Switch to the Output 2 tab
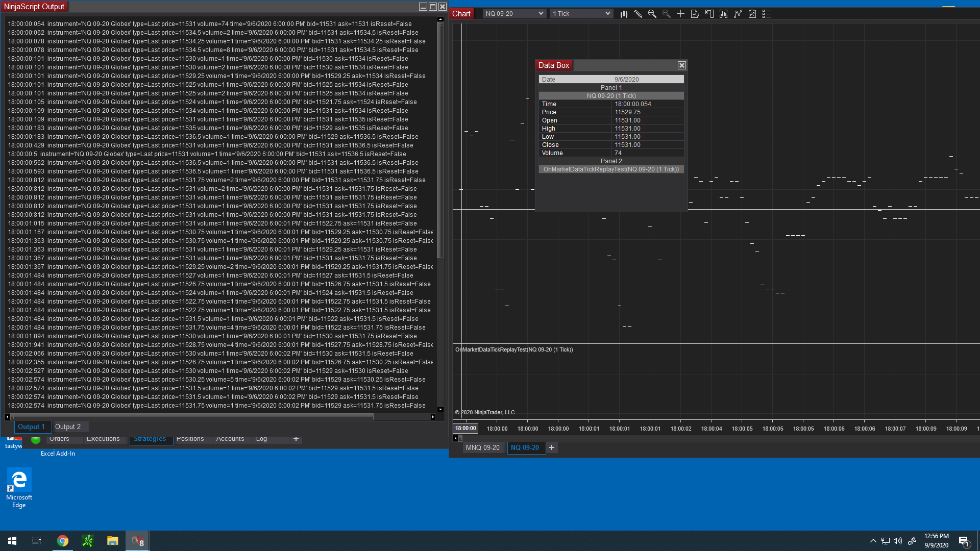 (x=68, y=427)
